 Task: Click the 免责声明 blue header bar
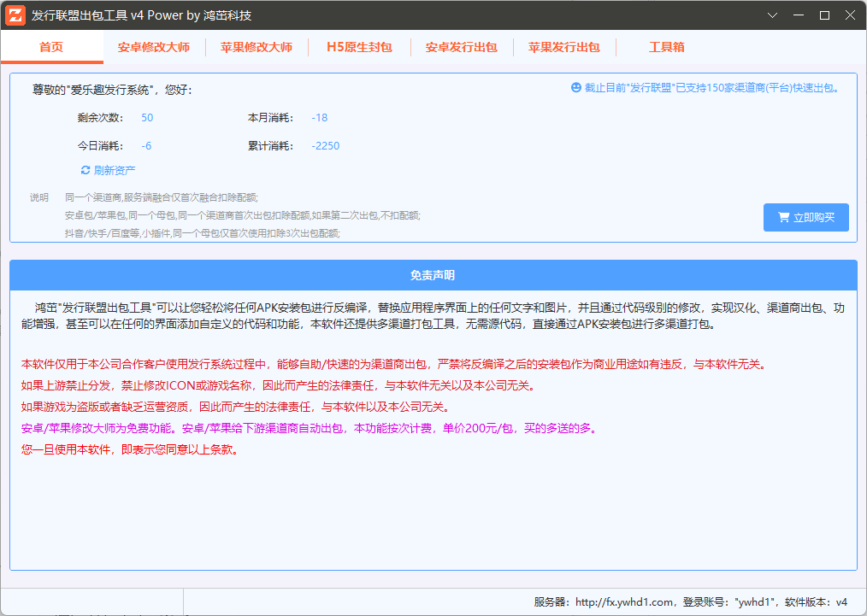432,274
